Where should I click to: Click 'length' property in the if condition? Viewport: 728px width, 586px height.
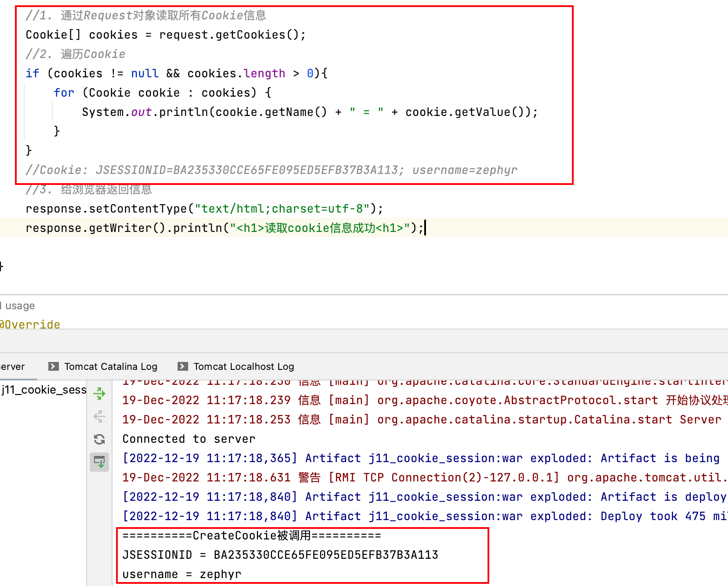click(265, 73)
